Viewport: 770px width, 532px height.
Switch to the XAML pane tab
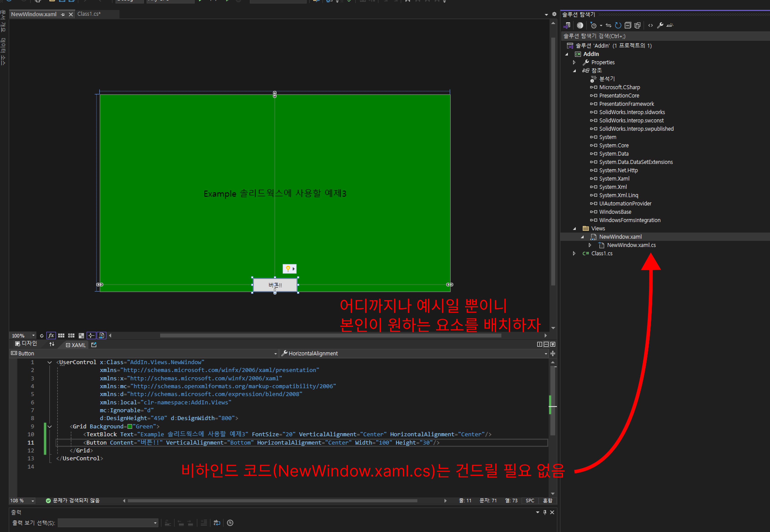(76, 345)
